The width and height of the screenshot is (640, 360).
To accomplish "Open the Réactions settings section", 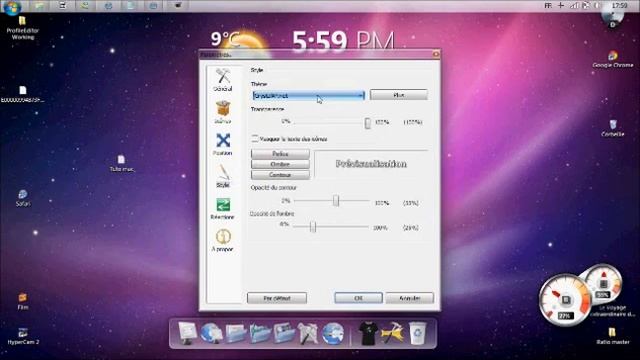I will click(x=223, y=208).
